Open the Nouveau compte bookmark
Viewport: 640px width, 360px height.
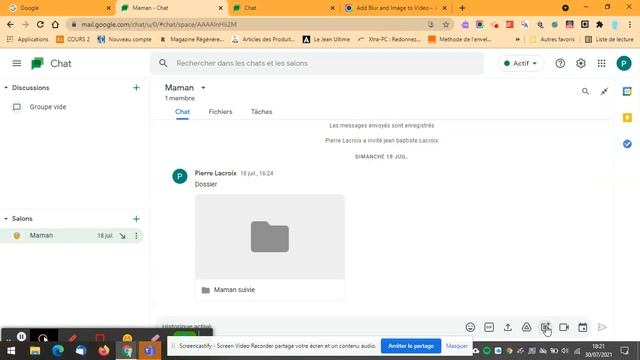click(125, 40)
